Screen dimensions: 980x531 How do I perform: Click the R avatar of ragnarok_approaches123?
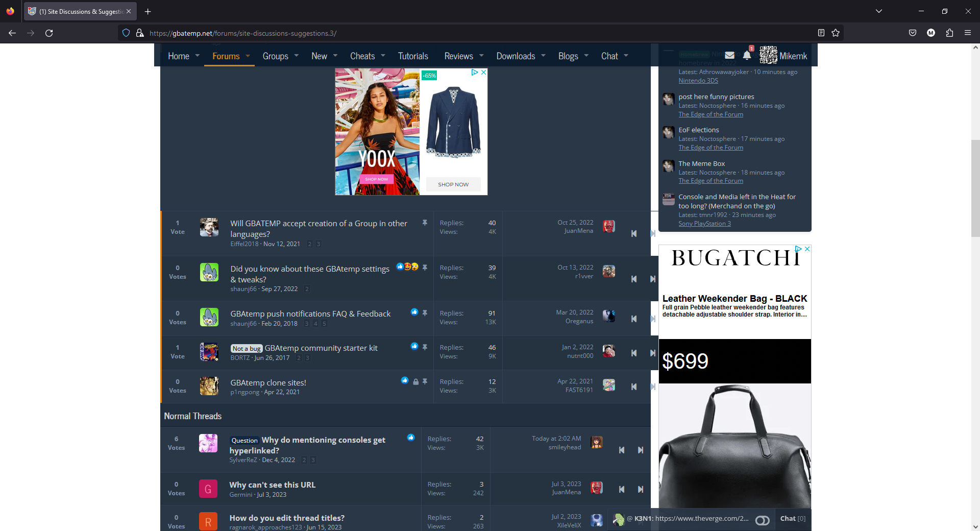pos(208,521)
